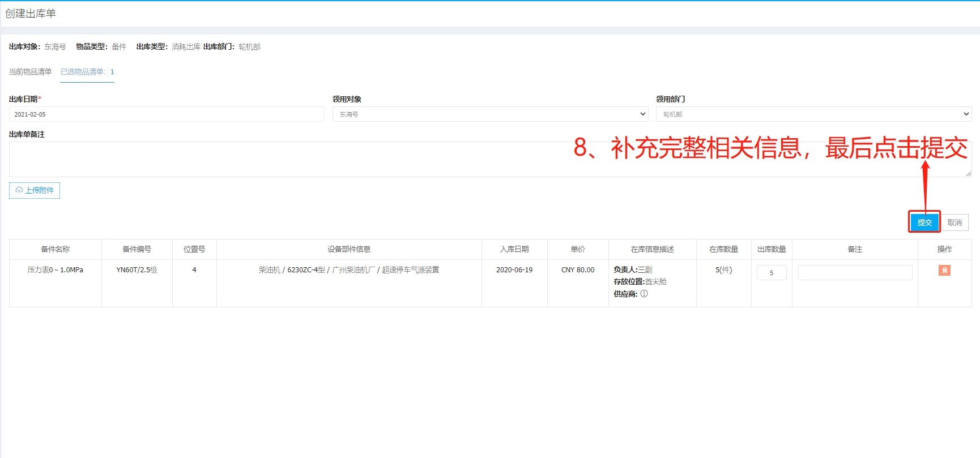Screen dimensions: 980x458
Task: Click the 取消 cancel button
Action: click(x=955, y=222)
